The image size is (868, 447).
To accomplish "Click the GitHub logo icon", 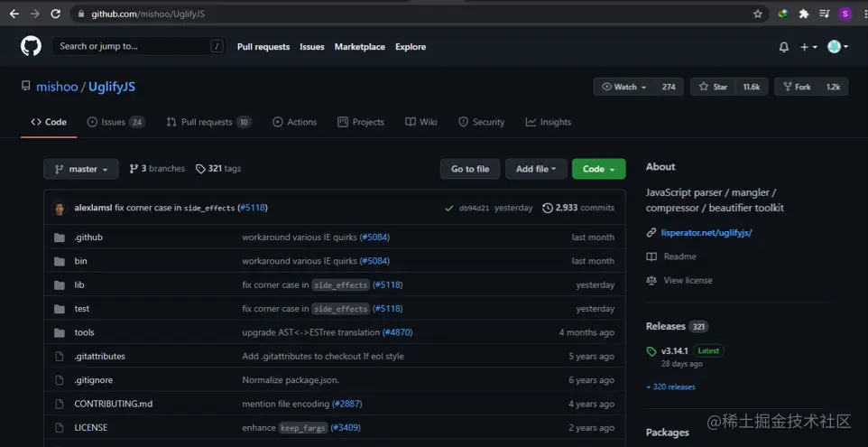I will click(x=31, y=47).
